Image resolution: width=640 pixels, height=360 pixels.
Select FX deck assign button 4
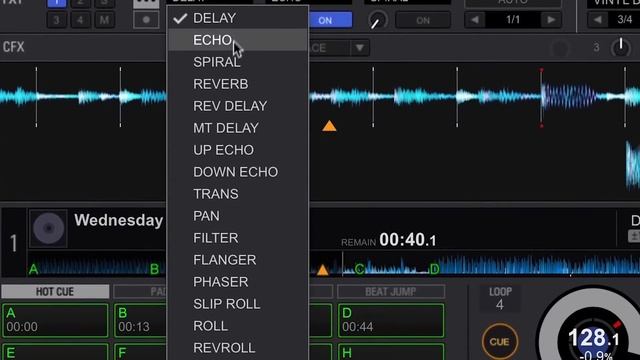tap(80, 20)
